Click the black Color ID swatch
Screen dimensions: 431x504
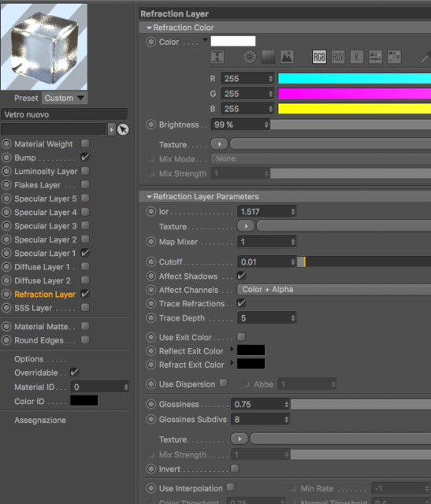click(84, 401)
